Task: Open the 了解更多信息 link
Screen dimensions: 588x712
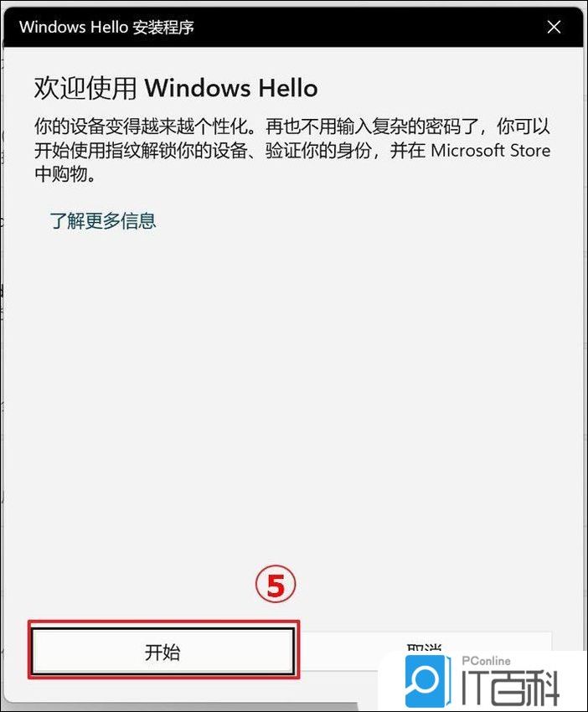Action: (103, 220)
